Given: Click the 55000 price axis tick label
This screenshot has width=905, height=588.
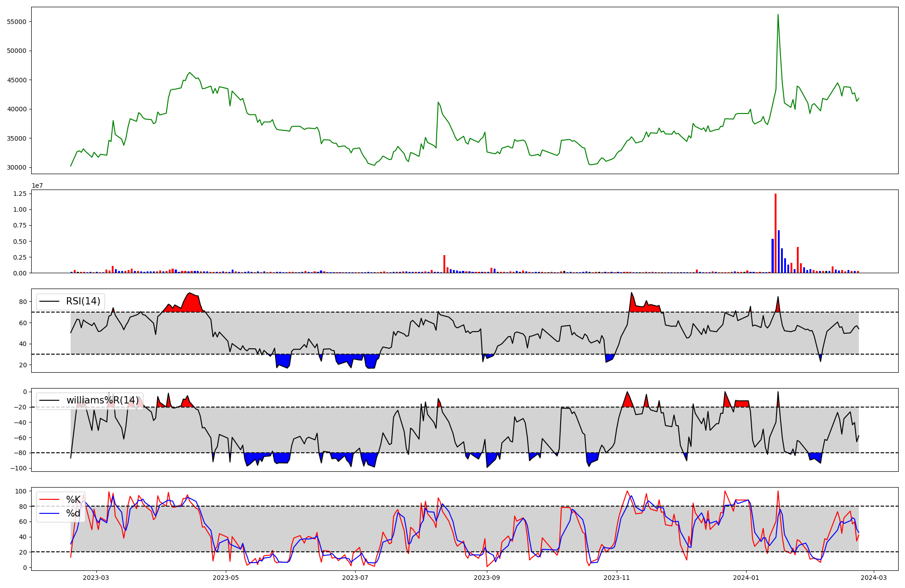Looking at the screenshot, I should pyautogui.click(x=16, y=22).
